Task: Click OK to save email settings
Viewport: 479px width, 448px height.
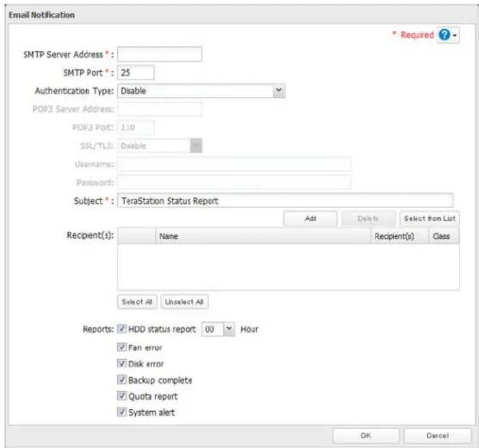Action: click(x=366, y=436)
